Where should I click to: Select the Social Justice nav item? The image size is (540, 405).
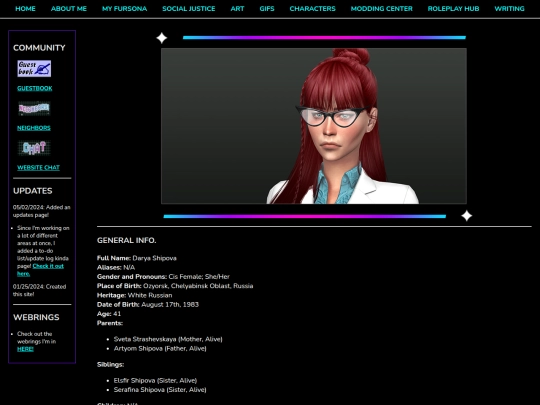tap(189, 9)
